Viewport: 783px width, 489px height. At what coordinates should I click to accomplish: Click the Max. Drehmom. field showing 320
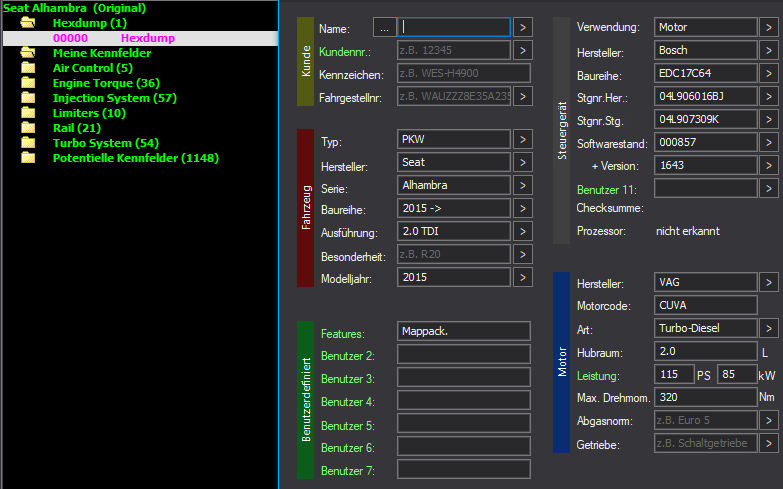click(x=706, y=397)
